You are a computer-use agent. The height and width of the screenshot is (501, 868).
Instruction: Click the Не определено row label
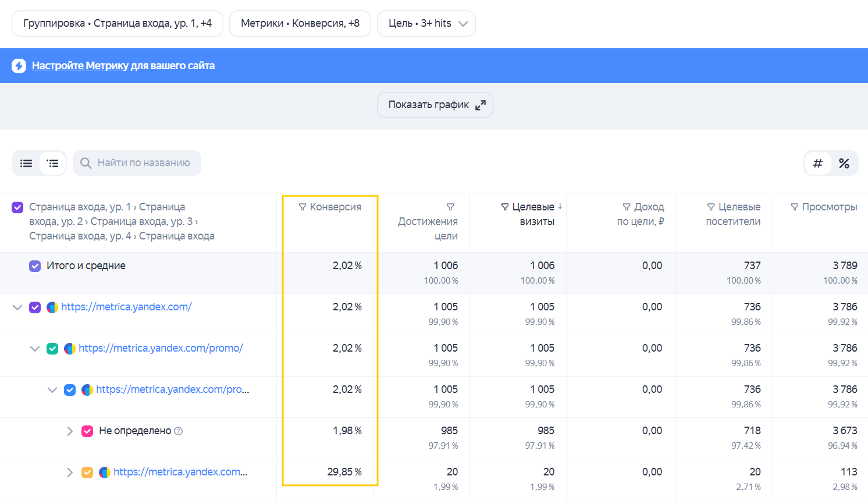click(135, 431)
